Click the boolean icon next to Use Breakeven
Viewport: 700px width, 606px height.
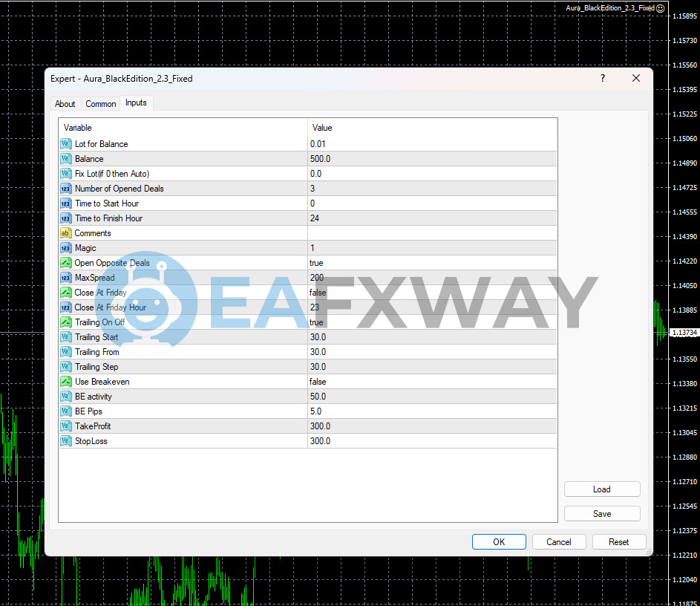point(65,382)
